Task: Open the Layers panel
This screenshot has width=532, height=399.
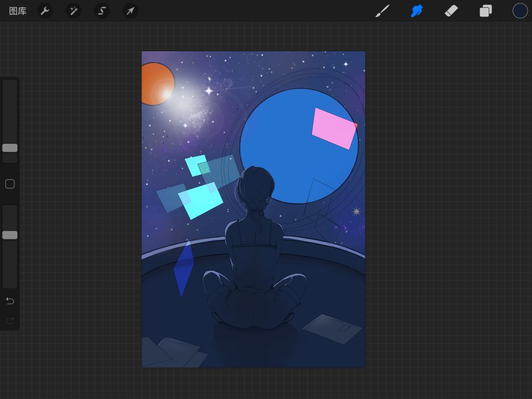Action: [486, 11]
